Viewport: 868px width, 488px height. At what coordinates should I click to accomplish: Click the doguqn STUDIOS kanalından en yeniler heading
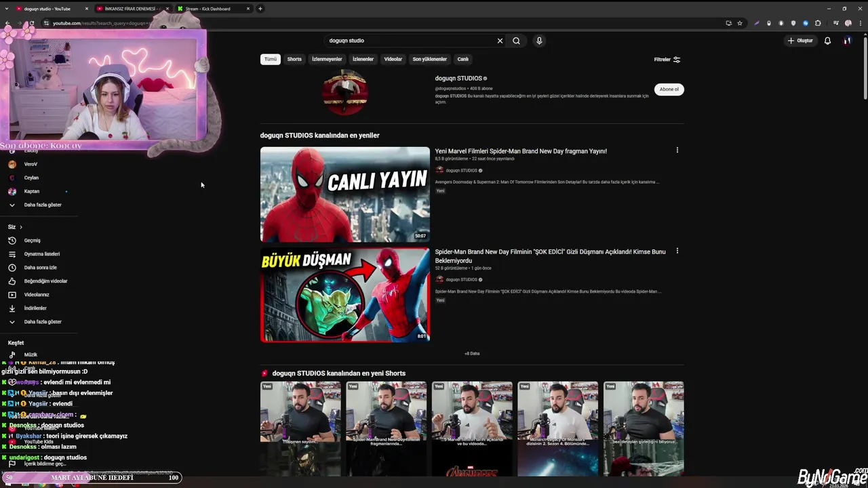(320, 136)
